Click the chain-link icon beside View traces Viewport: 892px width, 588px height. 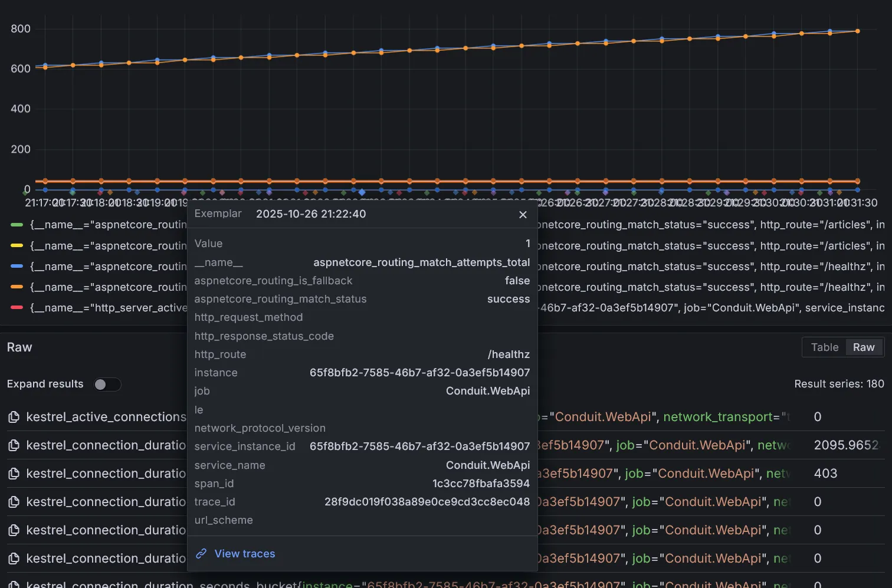pos(202,554)
